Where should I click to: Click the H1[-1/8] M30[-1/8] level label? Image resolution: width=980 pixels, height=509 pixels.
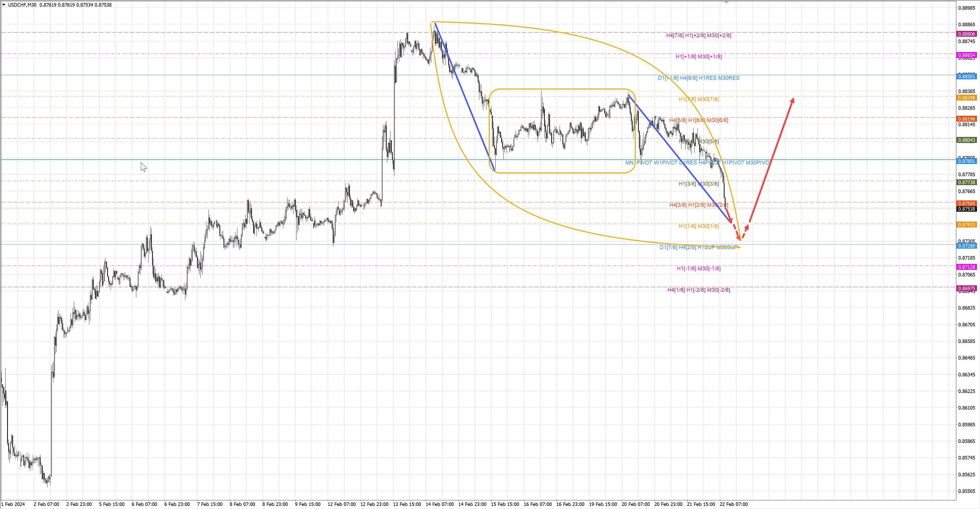click(699, 268)
